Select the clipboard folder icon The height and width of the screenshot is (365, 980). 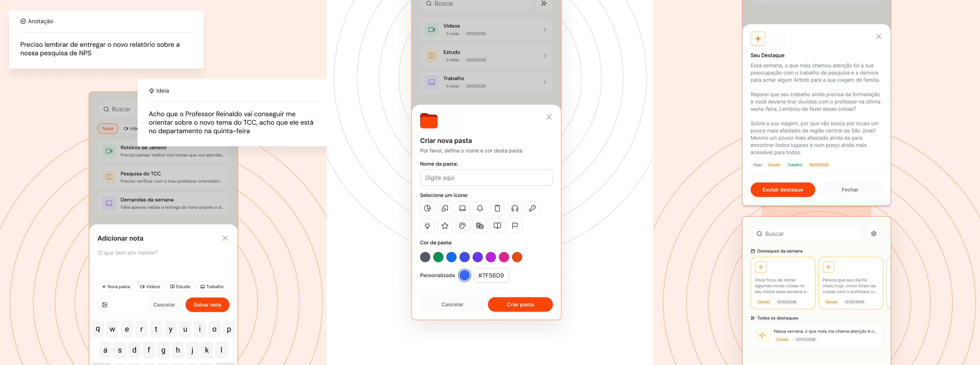click(497, 208)
